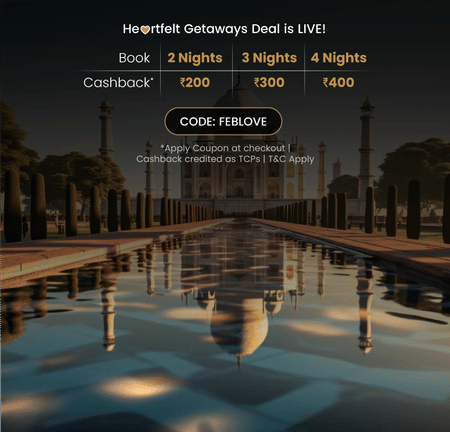The width and height of the screenshot is (450, 432).
Task: Click the Cashback row label
Action: (x=118, y=82)
